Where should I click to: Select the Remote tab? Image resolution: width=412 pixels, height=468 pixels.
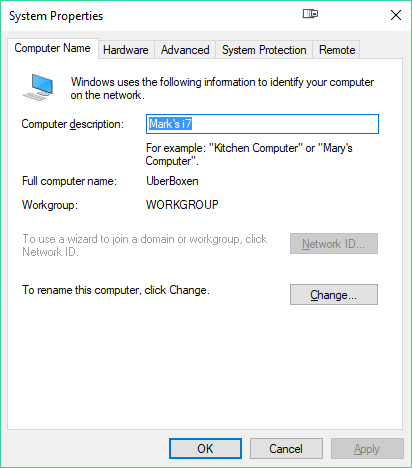point(336,50)
